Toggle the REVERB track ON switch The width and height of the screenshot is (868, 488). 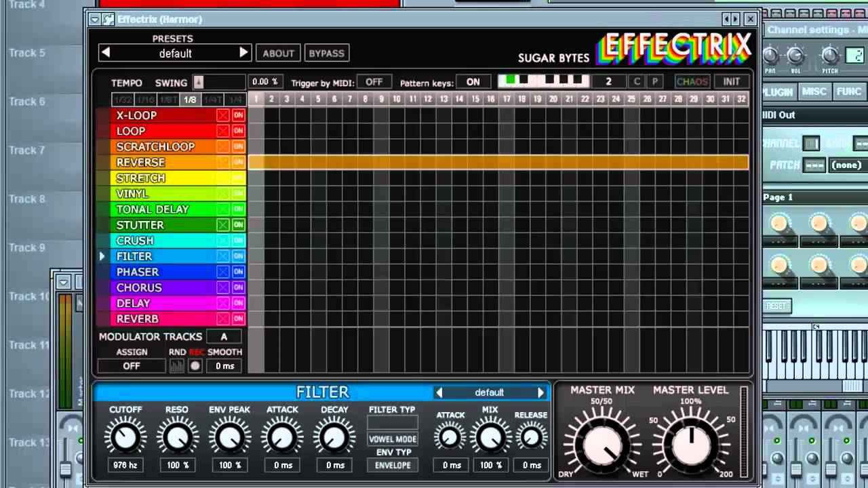coord(238,319)
